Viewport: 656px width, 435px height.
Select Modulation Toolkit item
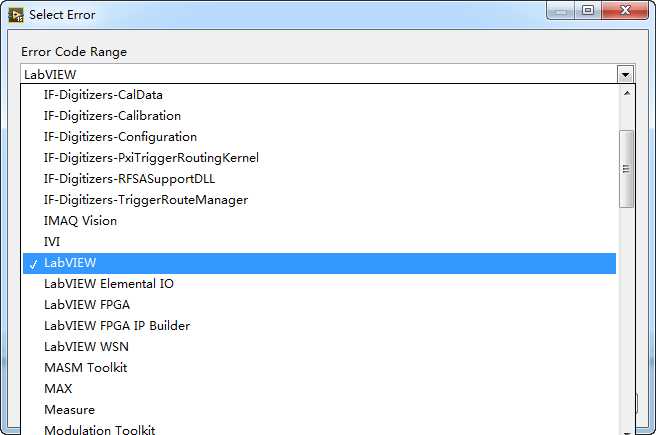tap(319, 429)
